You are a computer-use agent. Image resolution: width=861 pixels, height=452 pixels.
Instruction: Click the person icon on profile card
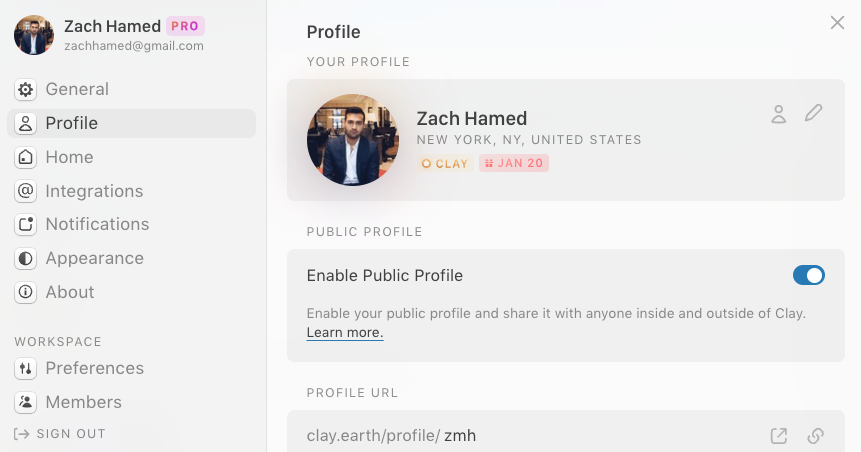(778, 114)
